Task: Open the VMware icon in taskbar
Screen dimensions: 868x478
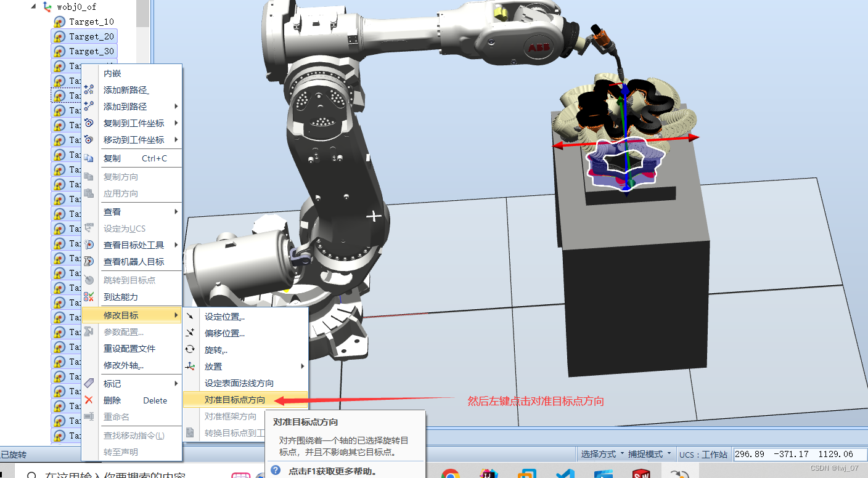Action: (526, 474)
